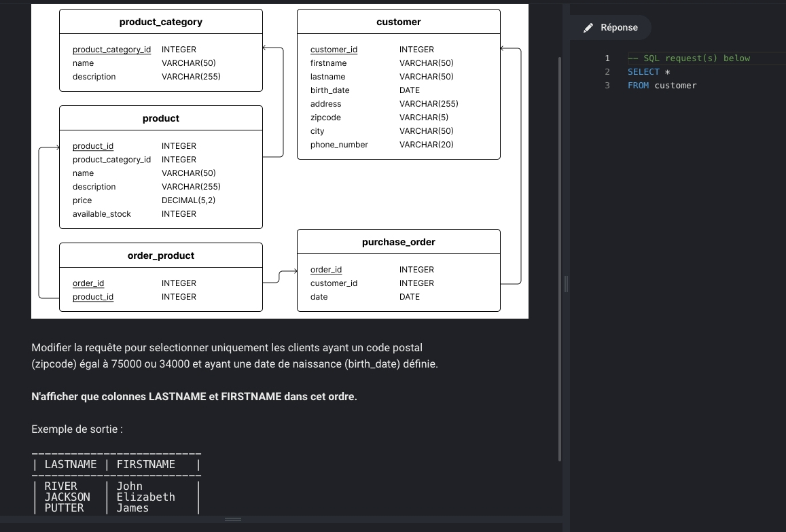The height and width of the screenshot is (532, 786).
Task: Click line number 2 in editor gutter
Action: point(607,72)
